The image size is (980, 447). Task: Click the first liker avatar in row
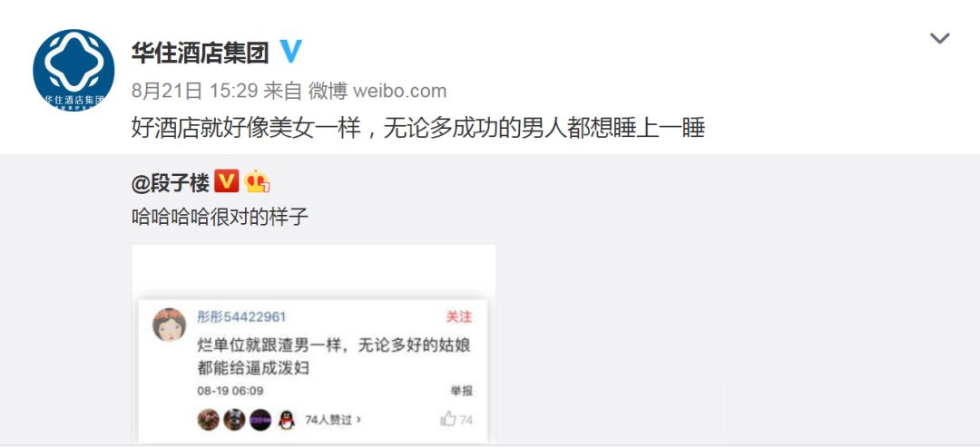click(x=208, y=420)
